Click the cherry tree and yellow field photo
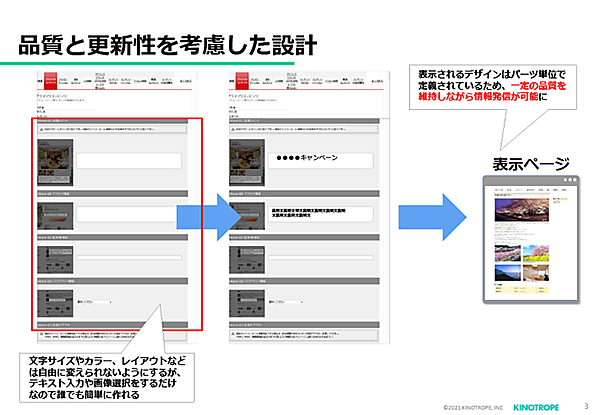This screenshot has width=600, height=415. pyautogui.click(x=536, y=253)
